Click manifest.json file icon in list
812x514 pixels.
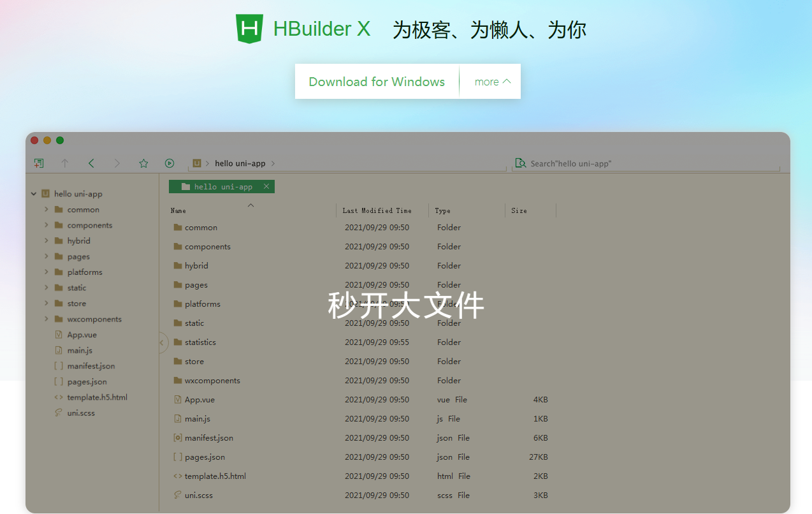[178, 438]
